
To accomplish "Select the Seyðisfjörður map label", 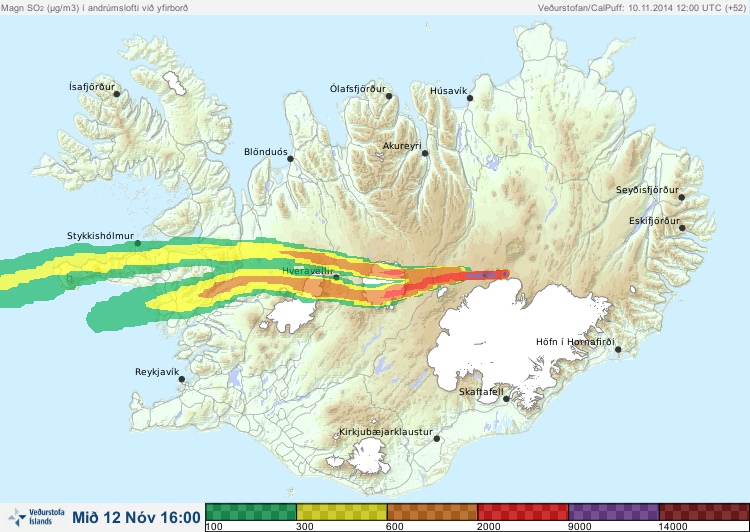I will tap(647, 190).
